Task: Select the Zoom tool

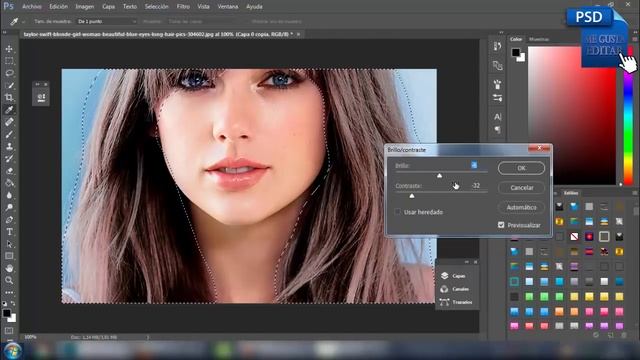Action: click(9, 280)
